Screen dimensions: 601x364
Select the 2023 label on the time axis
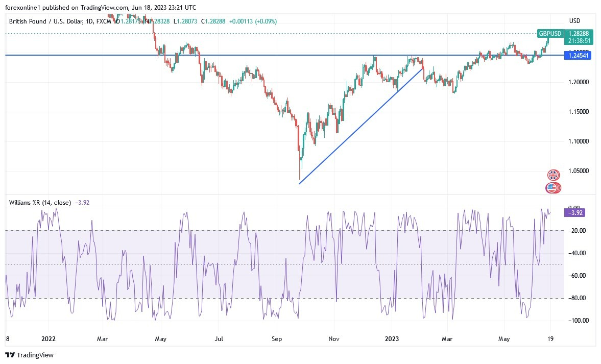pos(392,338)
